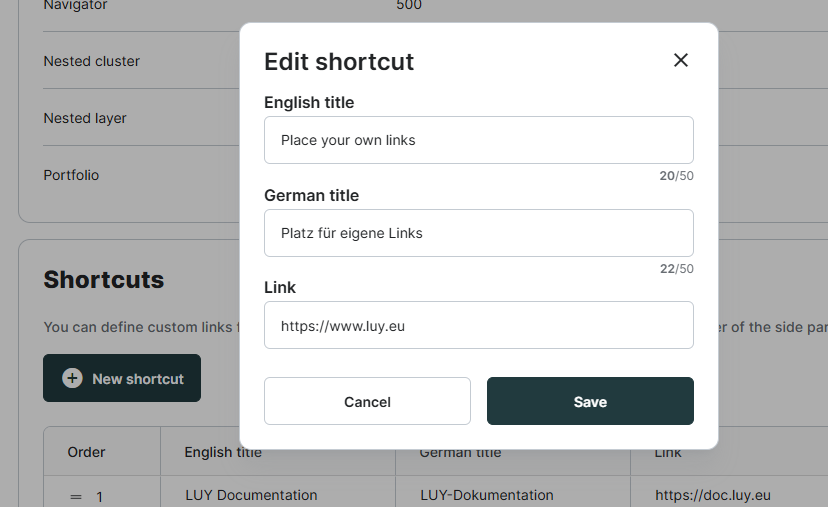Select the Portfolio row
Viewport: 828px width, 507px height.
point(71,175)
